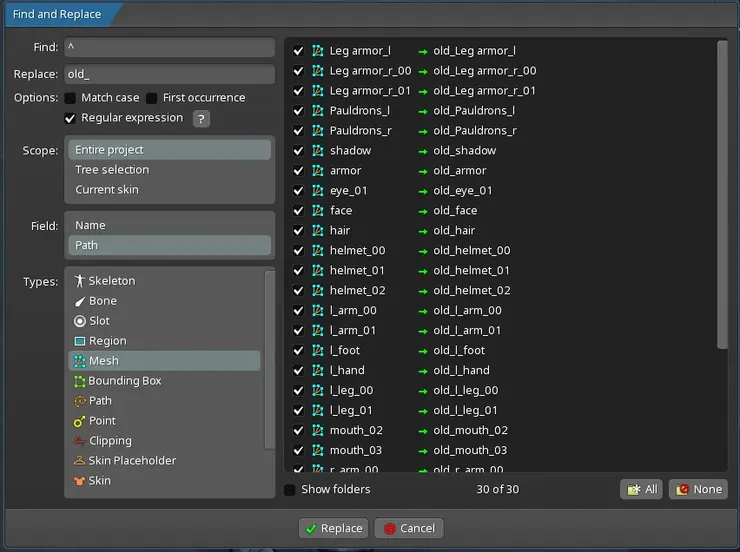The height and width of the screenshot is (552, 740).
Task: Toggle the Show folders checkbox
Action: 290,490
